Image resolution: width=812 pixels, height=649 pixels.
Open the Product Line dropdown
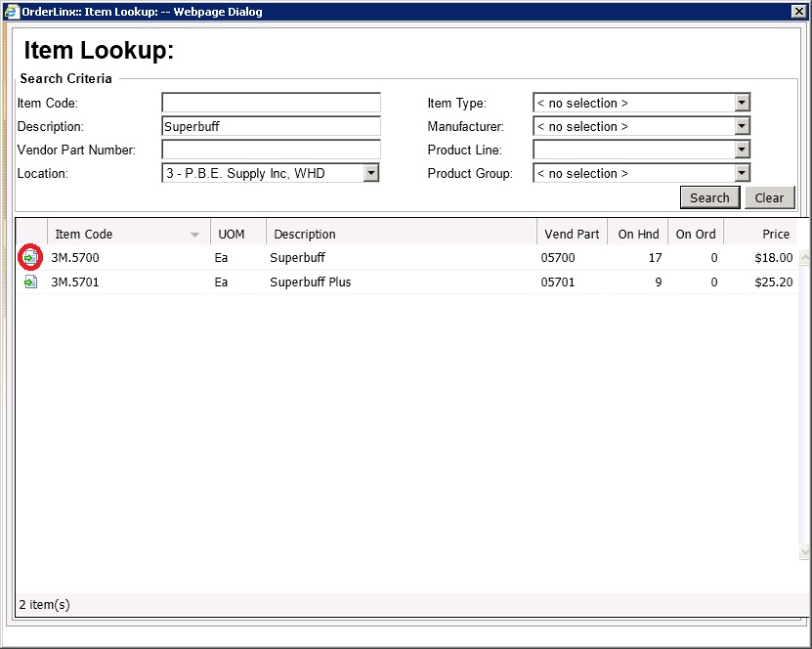[x=742, y=150]
